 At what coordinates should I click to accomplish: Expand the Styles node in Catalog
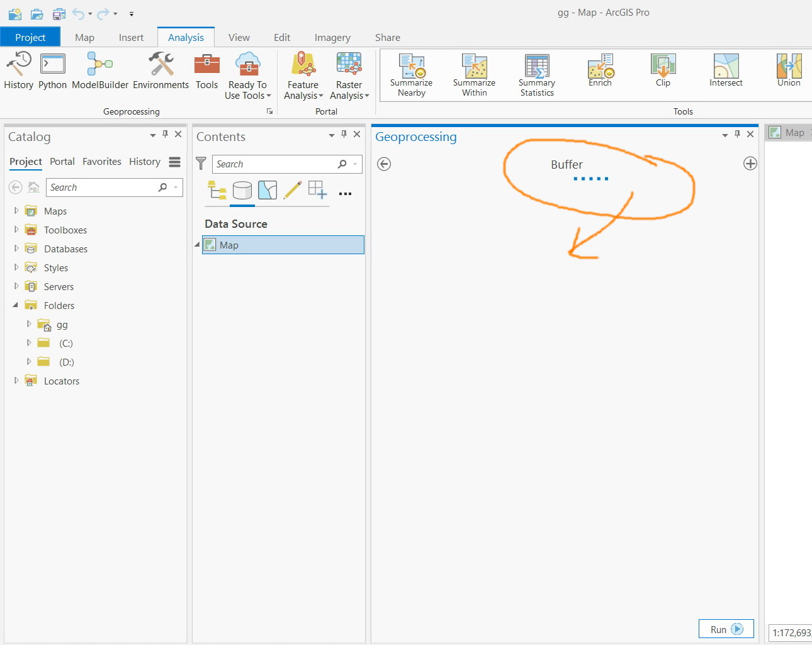pyautogui.click(x=16, y=267)
